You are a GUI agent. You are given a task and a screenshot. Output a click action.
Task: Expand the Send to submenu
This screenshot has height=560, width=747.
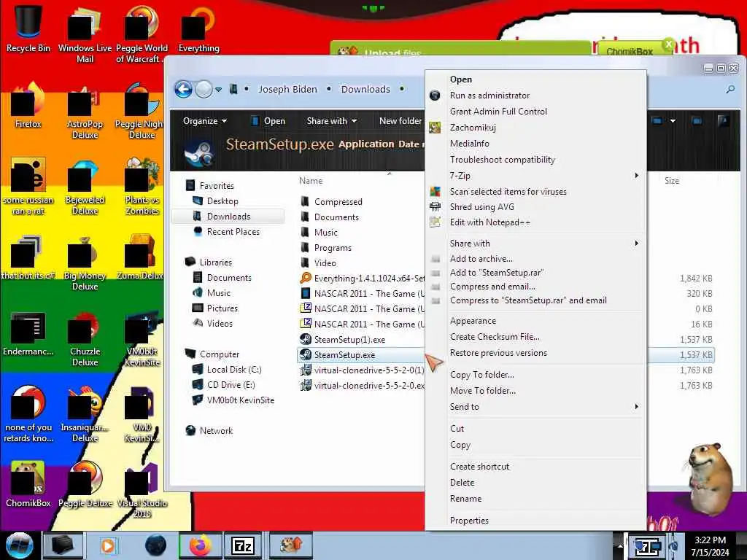click(535, 407)
